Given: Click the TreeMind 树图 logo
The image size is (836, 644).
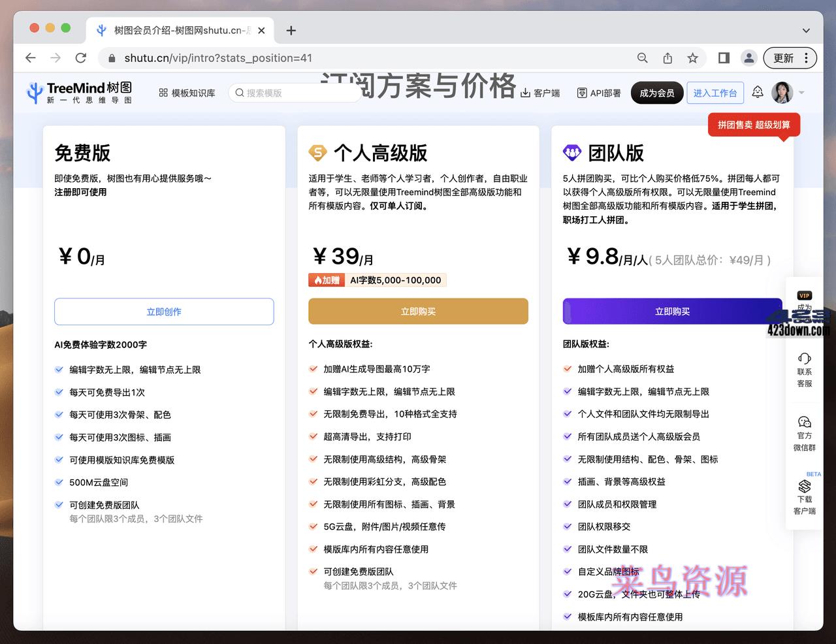Looking at the screenshot, I should pos(78,91).
